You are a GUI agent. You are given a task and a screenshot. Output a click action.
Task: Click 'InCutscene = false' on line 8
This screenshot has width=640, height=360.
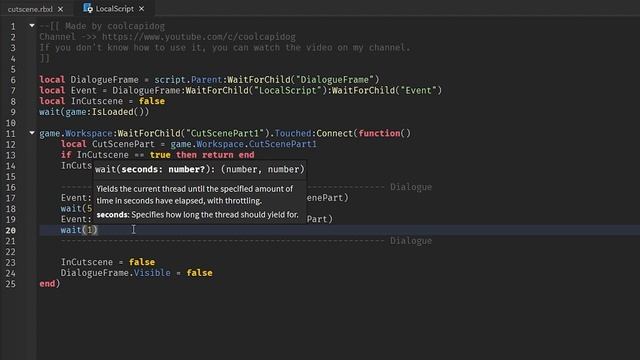coord(118,101)
